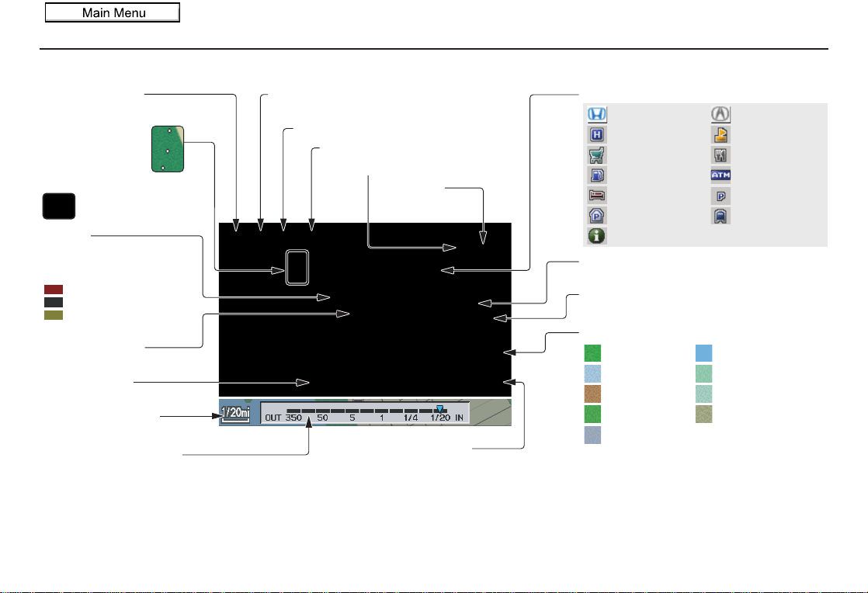Select the Acura dealer logo icon
868x593 pixels.
tap(720, 114)
